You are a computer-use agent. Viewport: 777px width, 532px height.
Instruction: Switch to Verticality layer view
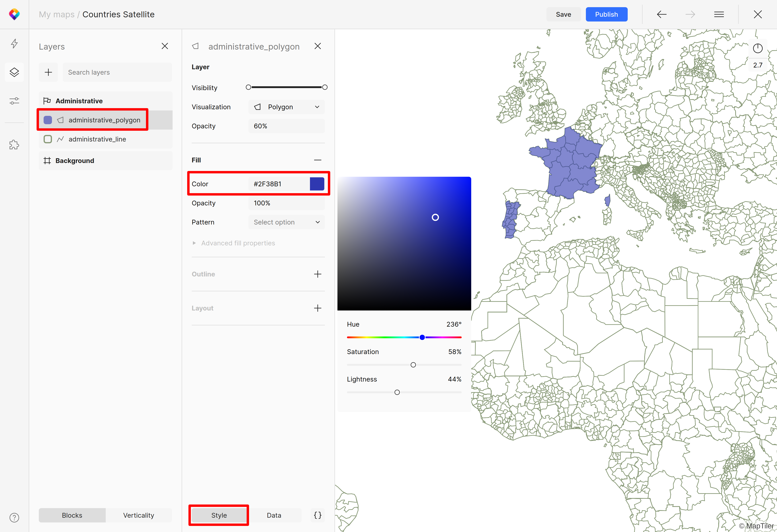tap(138, 515)
